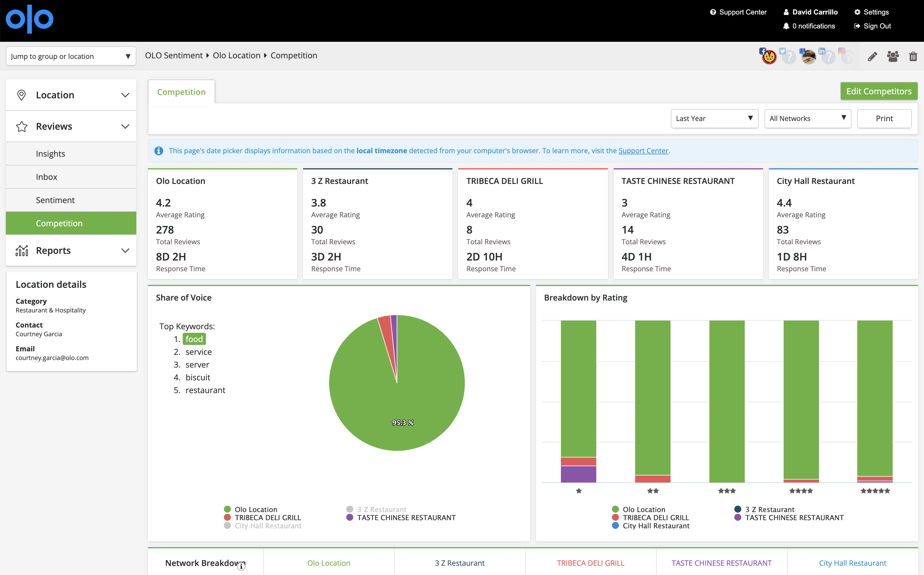Open the users group icon
This screenshot has height=575, width=924.
point(893,56)
